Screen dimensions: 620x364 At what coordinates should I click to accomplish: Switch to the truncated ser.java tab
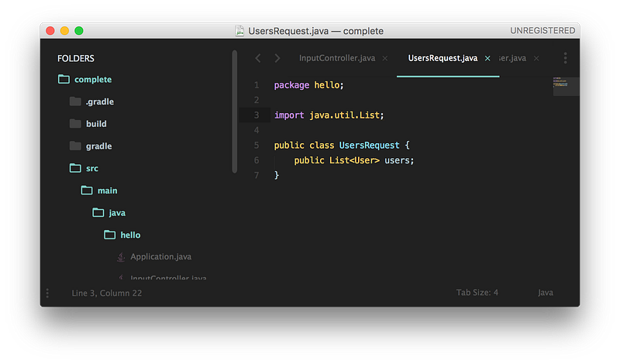point(513,58)
